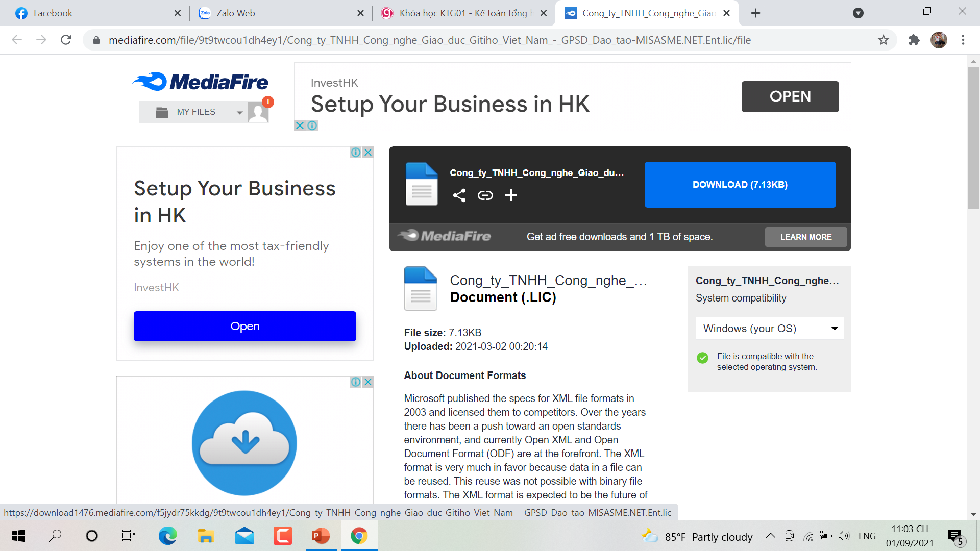Click the ENG language indicator
980x551 pixels.
[867, 536]
